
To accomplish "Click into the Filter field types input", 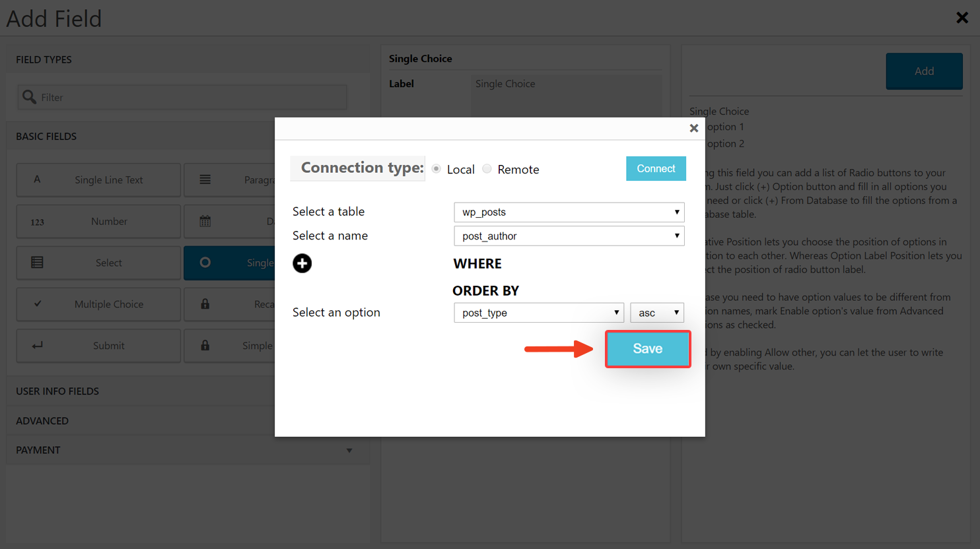I will click(182, 97).
